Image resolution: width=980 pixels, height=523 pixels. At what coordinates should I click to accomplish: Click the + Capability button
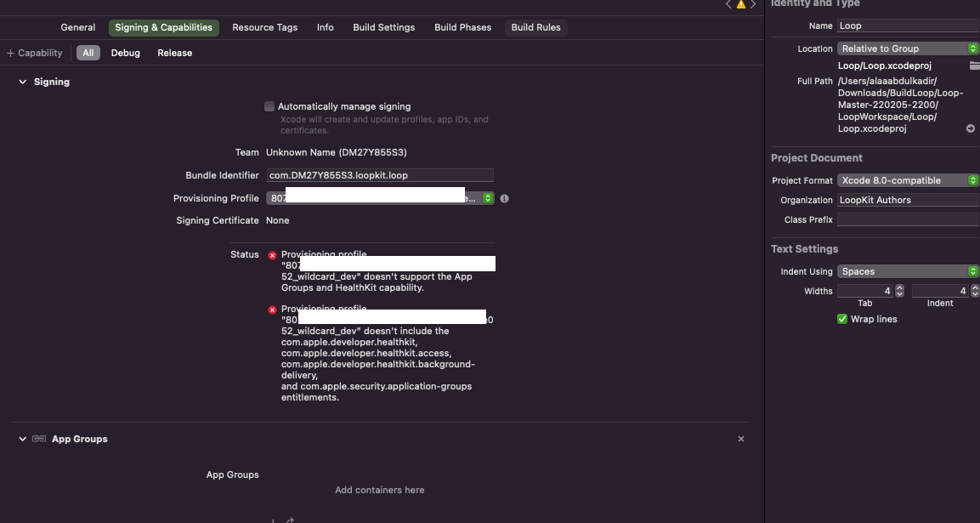35,53
